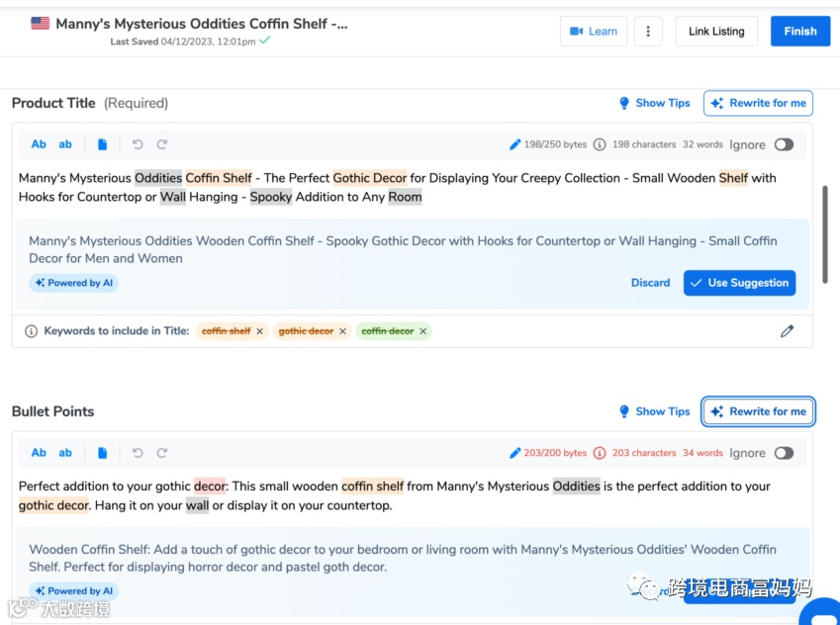Open the Learn video button
The width and height of the screenshot is (840, 625).
[594, 31]
